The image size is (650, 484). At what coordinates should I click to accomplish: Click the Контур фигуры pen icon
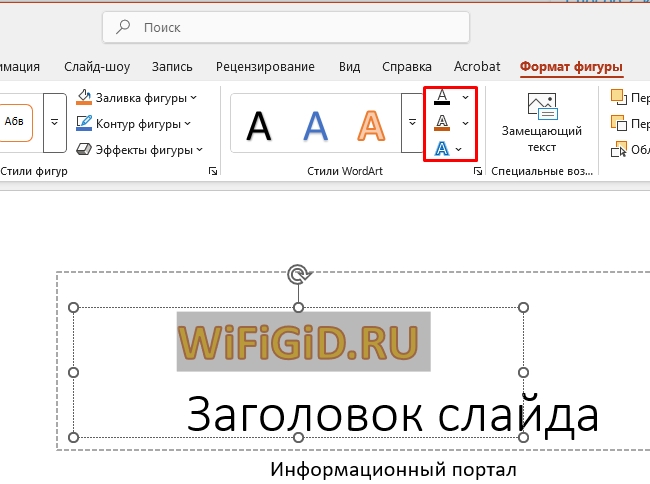(x=84, y=123)
